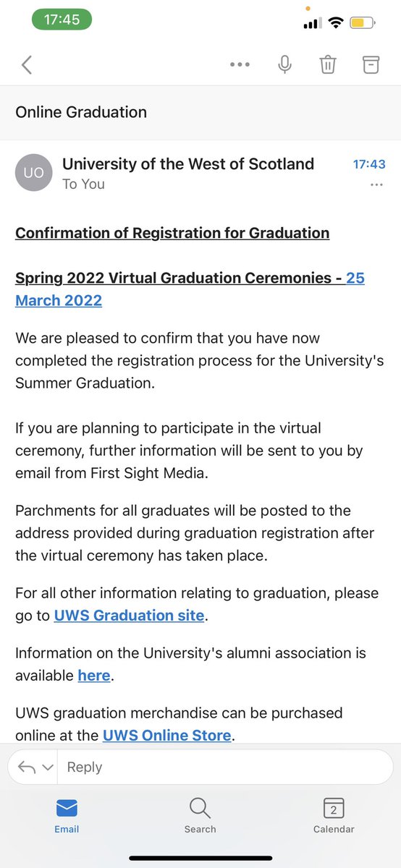
Task: Switch to the Search tab
Action: click(200, 816)
